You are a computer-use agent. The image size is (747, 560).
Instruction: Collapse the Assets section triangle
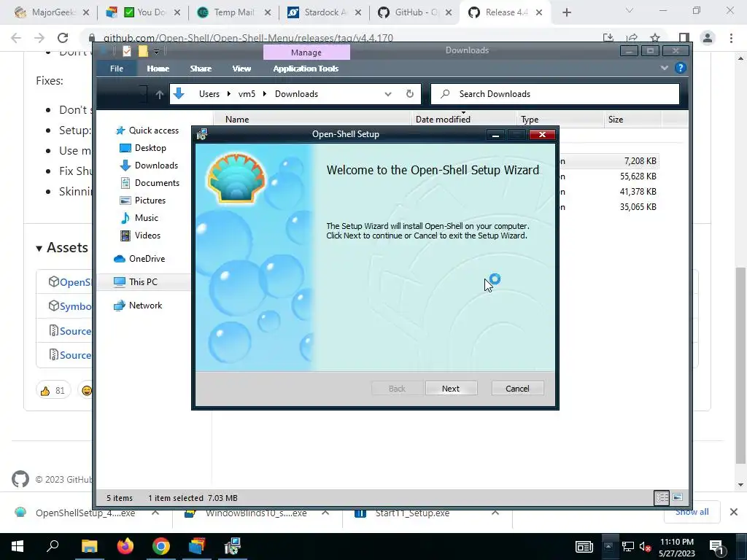39,248
